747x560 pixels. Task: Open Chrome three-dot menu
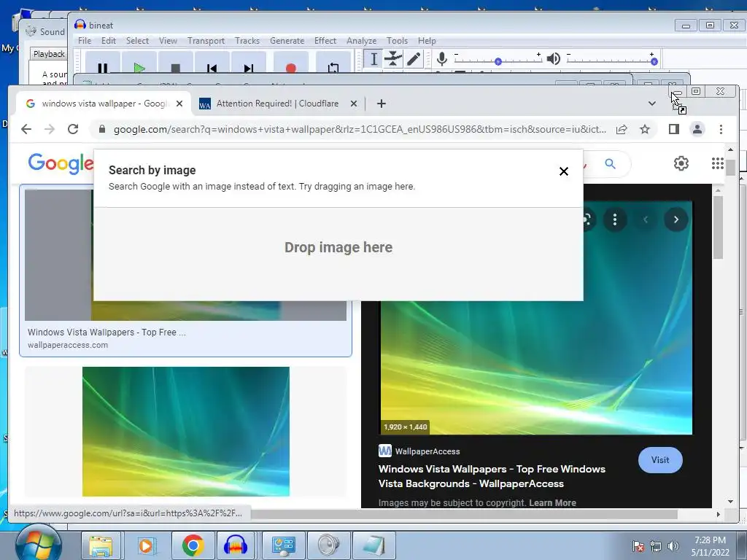coord(721,129)
